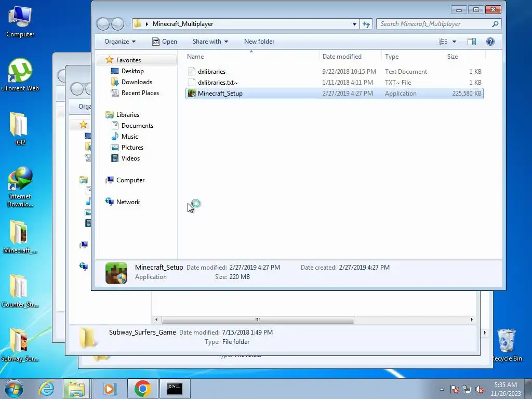532x399 pixels.
Task: Select the Minecraft_Setup application file
Action: pos(335,94)
